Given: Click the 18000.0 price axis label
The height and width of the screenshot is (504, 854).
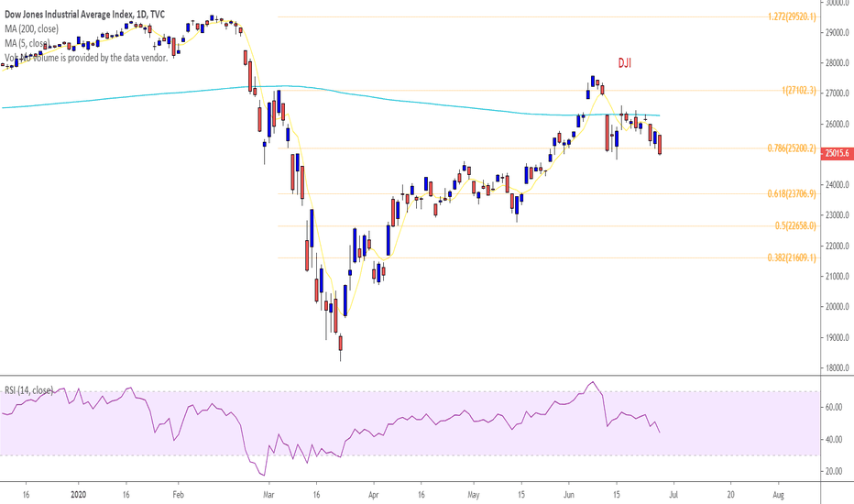Looking at the screenshot, I should pos(838,367).
